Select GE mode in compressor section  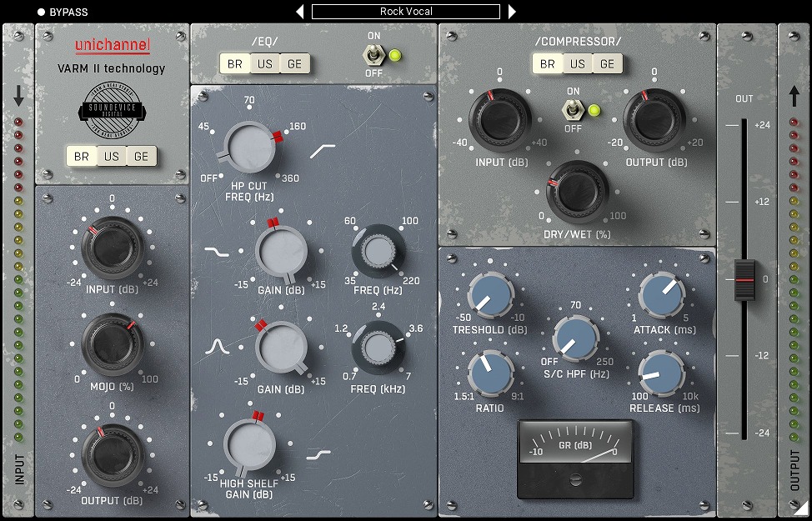pos(607,64)
